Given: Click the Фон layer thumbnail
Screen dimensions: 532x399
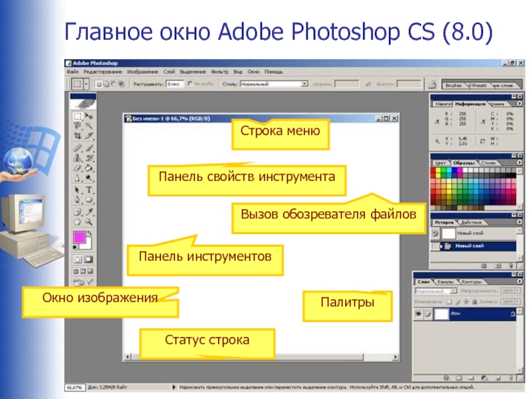Looking at the screenshot, I should [x=442, y=314].
